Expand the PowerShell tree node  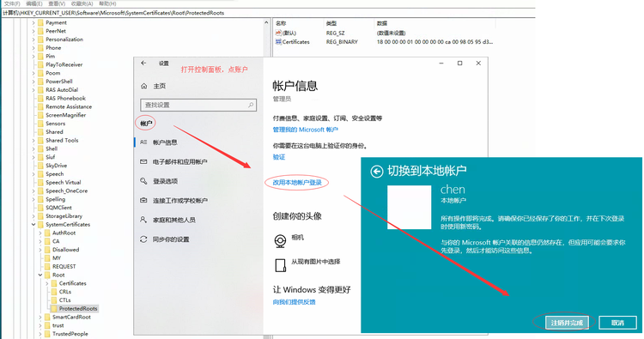(33, 82)
